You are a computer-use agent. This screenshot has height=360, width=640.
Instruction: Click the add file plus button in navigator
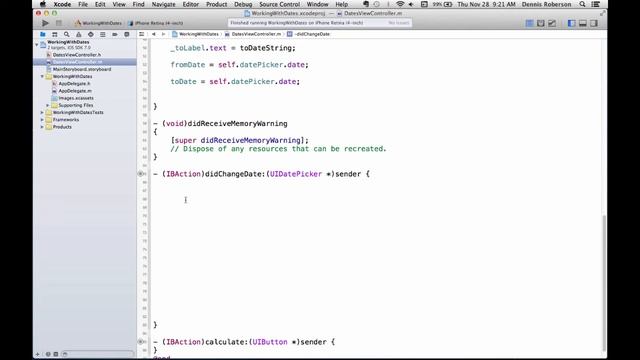(x=38, y=354)
